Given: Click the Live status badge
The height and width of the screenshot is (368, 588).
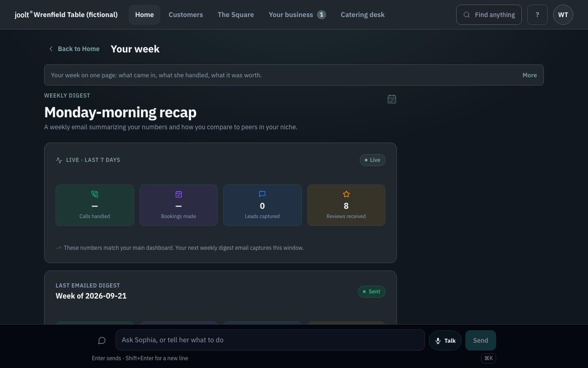Looking at the screenshot, I should click(x=373, y=160).
